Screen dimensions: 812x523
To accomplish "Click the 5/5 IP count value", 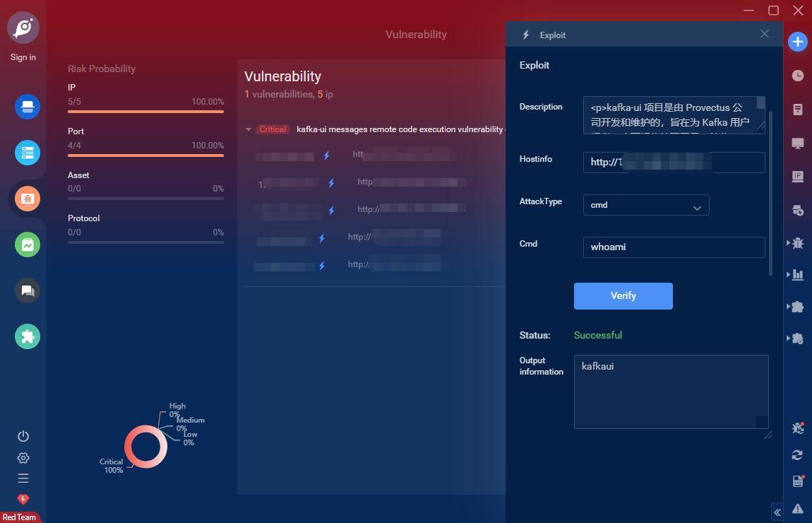I will 74,102.
